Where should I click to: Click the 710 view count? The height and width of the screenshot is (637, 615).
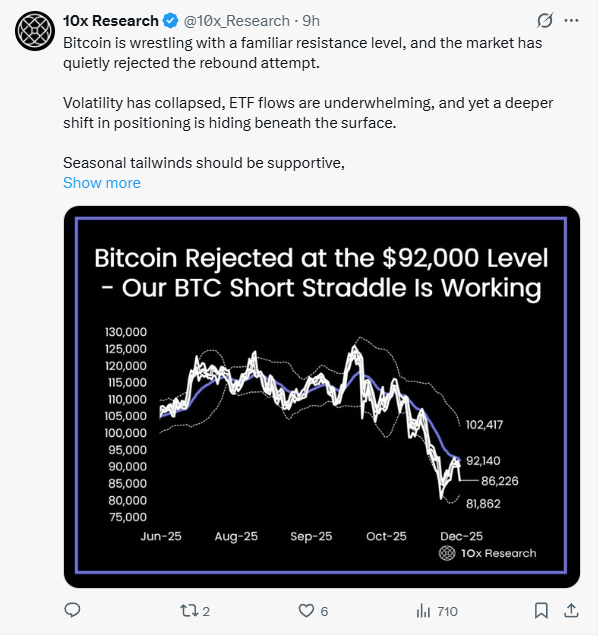pos(447,611)
